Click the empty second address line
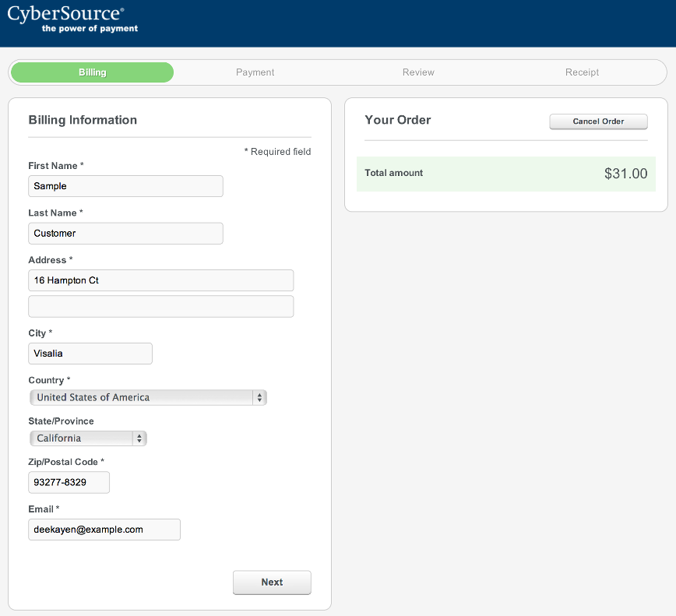 click(160, 306)
